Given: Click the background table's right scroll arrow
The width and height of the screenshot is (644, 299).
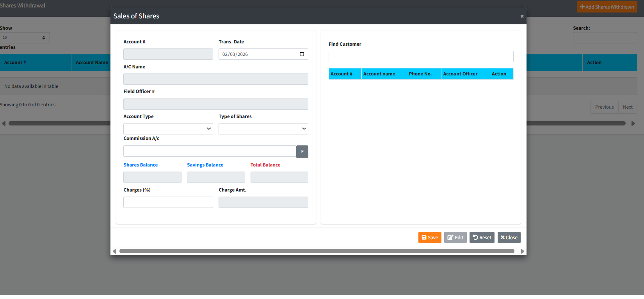Looking at the screenshot, I should (633, 124).
